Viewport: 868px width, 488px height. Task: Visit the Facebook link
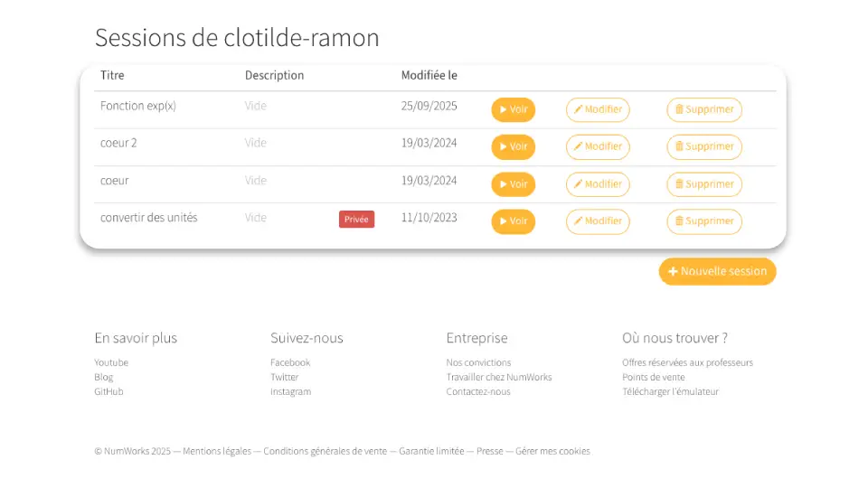click(x=290, y=362)
